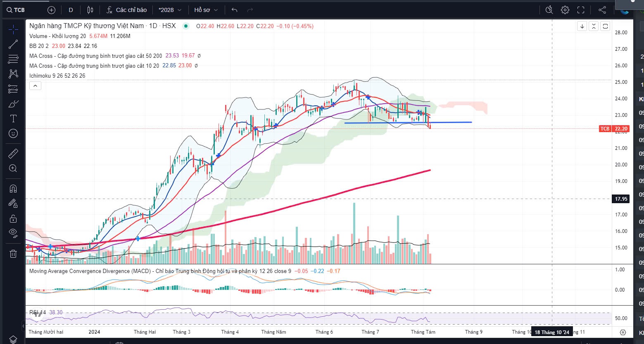Select the crosshair cursor tool
The image size is (644, 344).
click(x=13, y=29)
